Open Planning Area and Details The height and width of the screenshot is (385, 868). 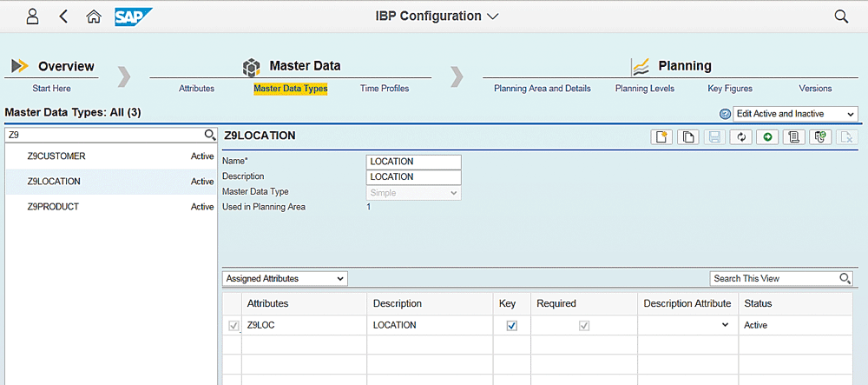(542, 88)
